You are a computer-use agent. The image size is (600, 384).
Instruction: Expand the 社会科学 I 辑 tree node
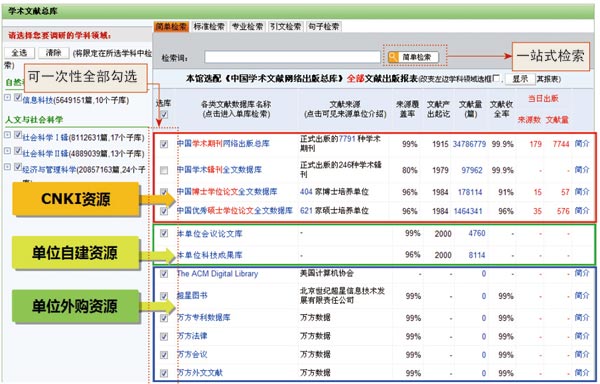click(x=7, y=135)
